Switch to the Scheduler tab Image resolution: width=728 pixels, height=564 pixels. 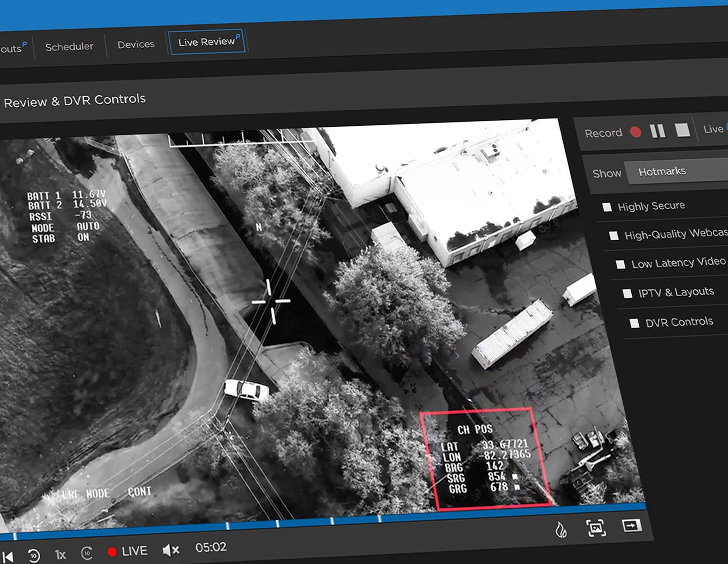[69, 46]
